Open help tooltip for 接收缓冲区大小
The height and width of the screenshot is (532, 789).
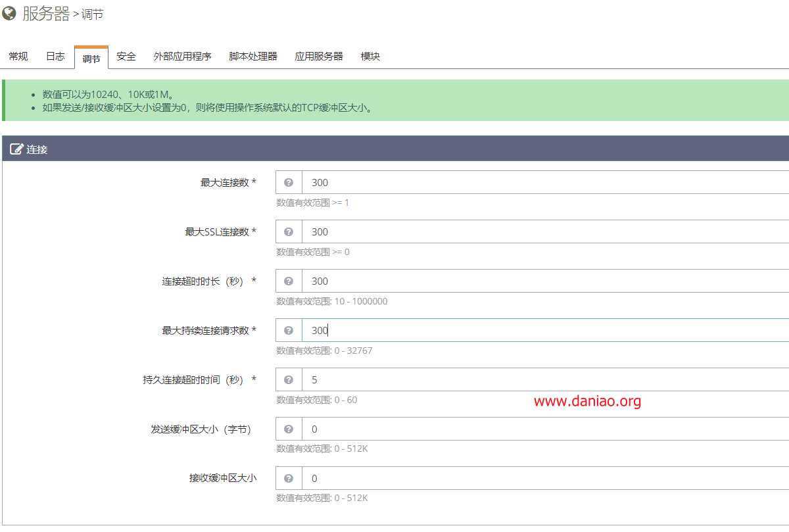(289, 478)
